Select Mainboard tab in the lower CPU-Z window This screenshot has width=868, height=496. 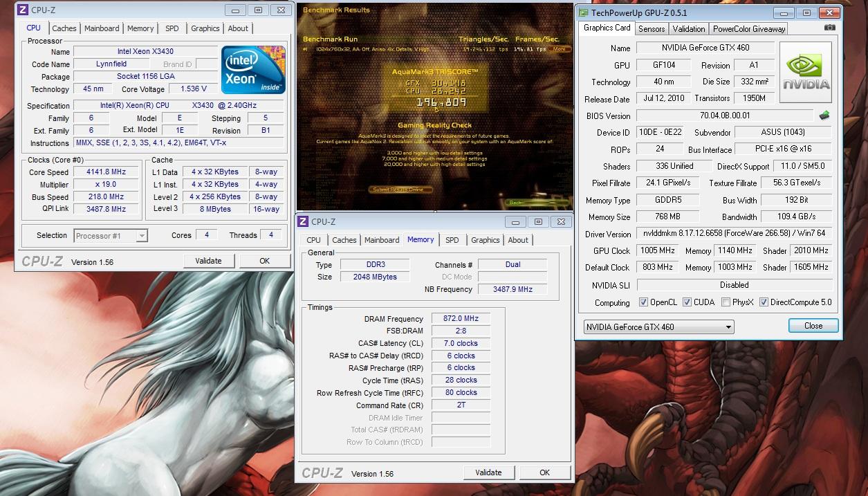click(382, 240)
